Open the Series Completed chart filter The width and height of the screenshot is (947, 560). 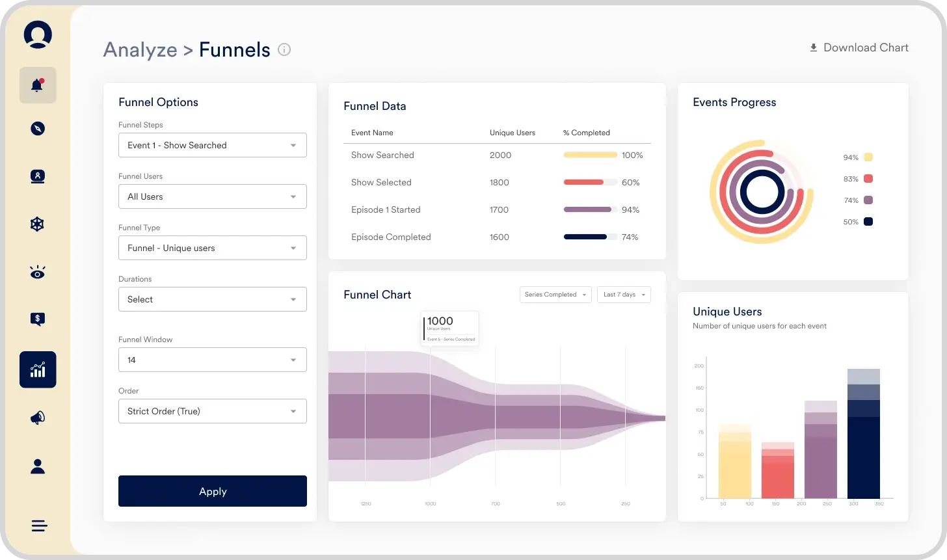(x=555, y=295)
